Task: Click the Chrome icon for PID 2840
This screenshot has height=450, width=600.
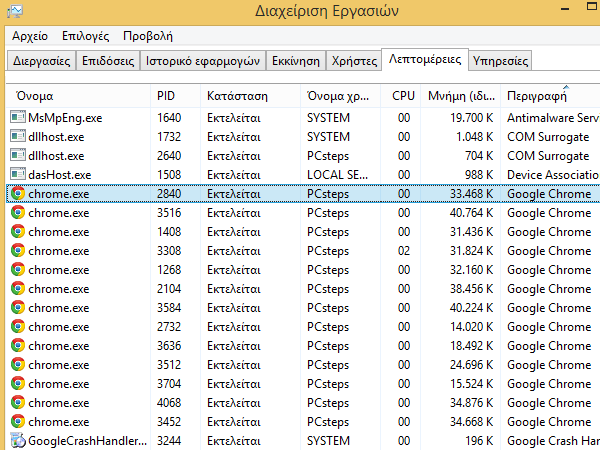Action: [x=18, y=193]
